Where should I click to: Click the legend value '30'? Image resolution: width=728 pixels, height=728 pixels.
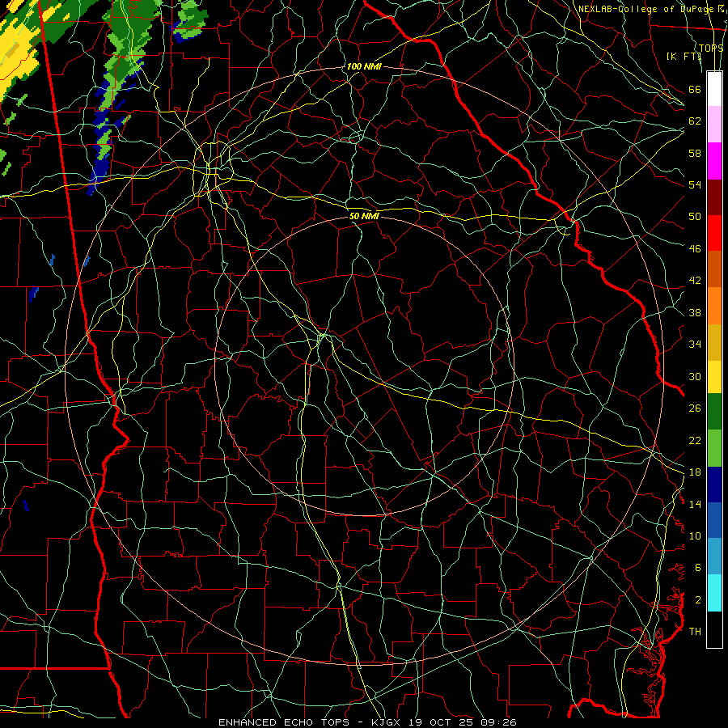pos(695,376)
